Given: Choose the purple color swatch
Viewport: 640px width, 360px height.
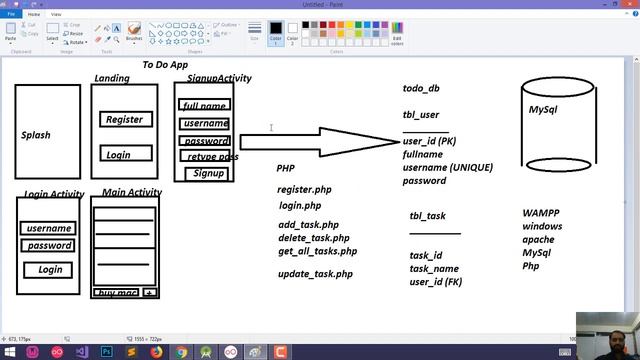Looking at the screenshot, I should coord(385,25).
